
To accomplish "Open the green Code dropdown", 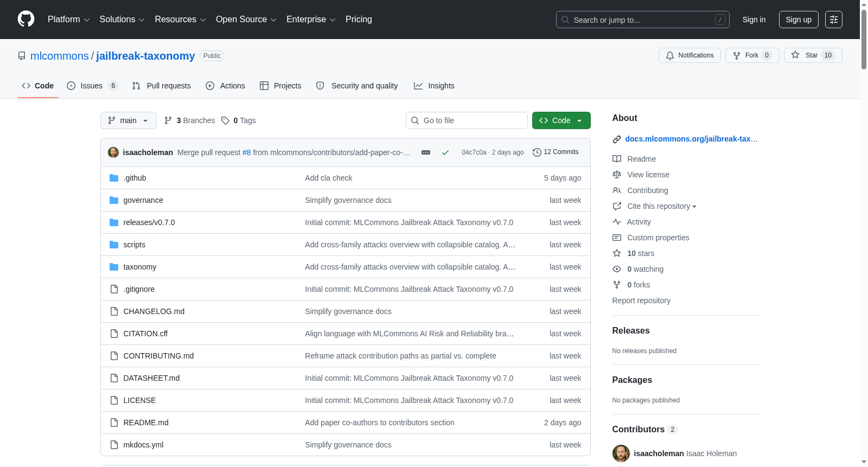I will [x=561, y=120].
